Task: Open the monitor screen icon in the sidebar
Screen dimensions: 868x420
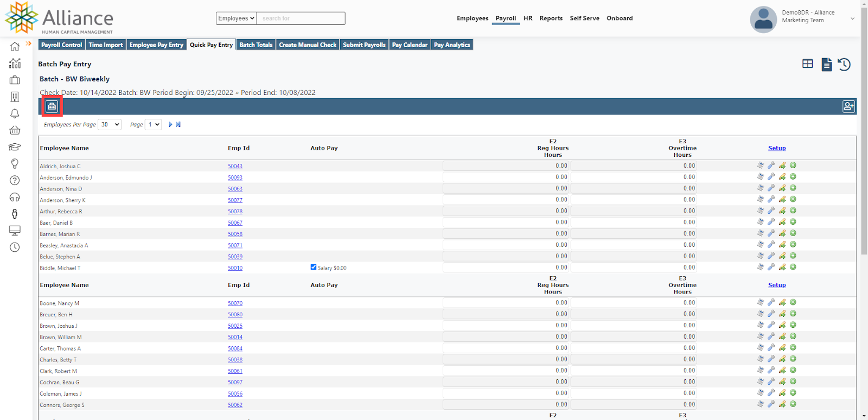Action: pos(15,231)
